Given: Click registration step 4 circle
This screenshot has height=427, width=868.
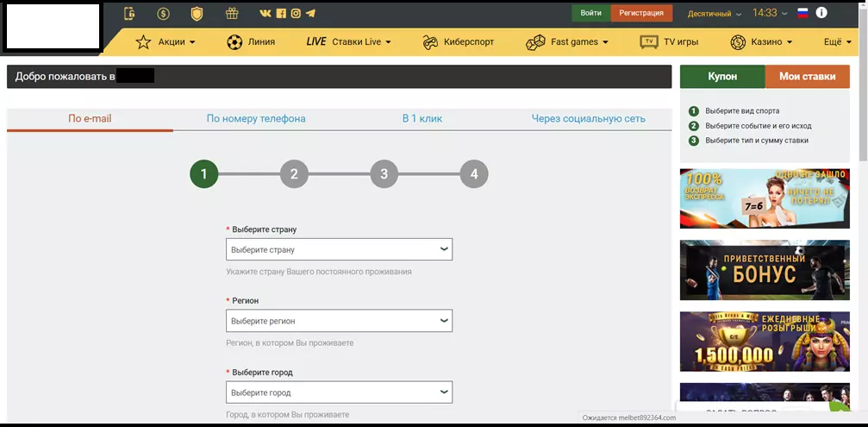Looking at the screenshot, I should pyautogui.click(x=474, y=174).
